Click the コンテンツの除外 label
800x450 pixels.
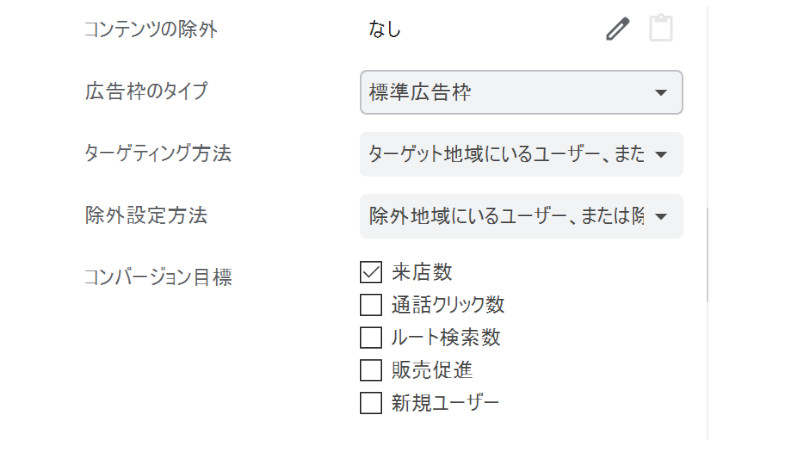pos(151,29)
